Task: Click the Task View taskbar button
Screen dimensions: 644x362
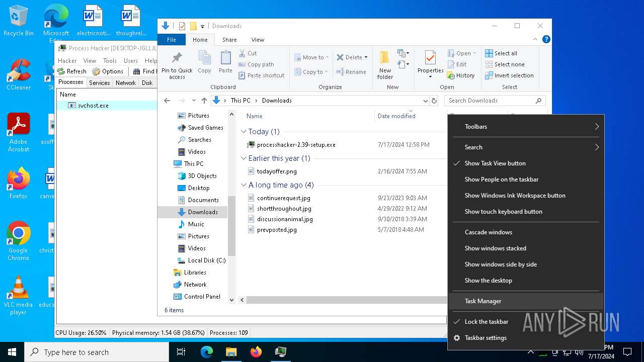Action: pyautogui.click(x=181, y=352)
